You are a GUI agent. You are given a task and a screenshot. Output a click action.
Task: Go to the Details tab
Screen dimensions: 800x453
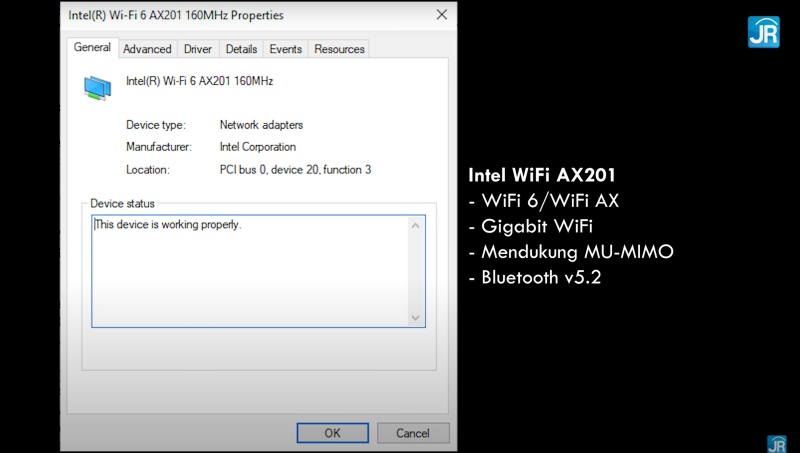(x=241, y=49)
